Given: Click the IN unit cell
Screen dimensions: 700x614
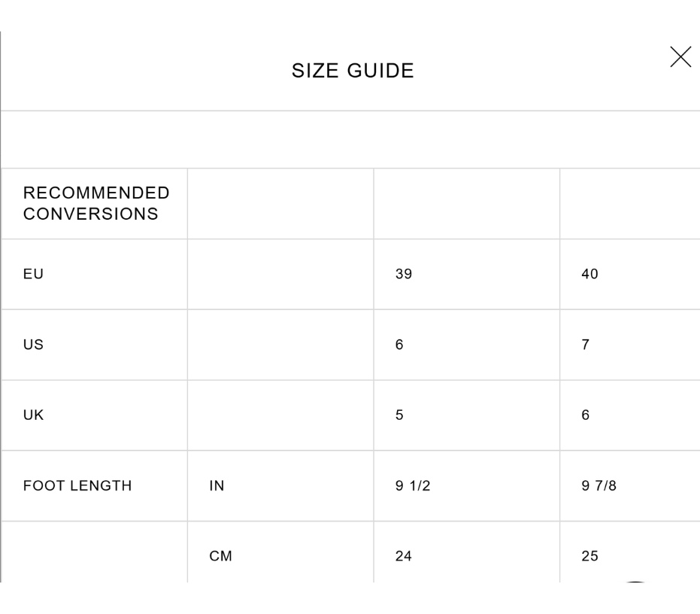Looking at the screenshot, I should (280, 486).
